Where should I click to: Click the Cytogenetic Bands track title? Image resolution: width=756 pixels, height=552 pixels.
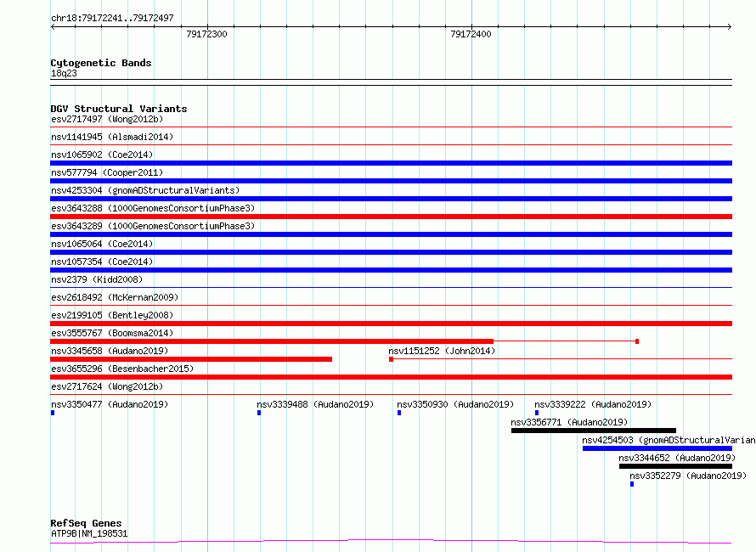101,63
